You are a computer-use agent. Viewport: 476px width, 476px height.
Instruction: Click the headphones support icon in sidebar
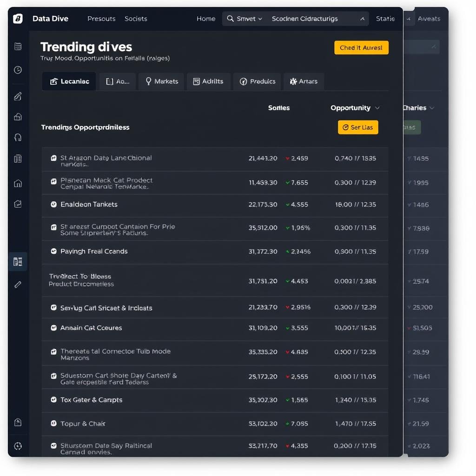[x=18, y=137]
